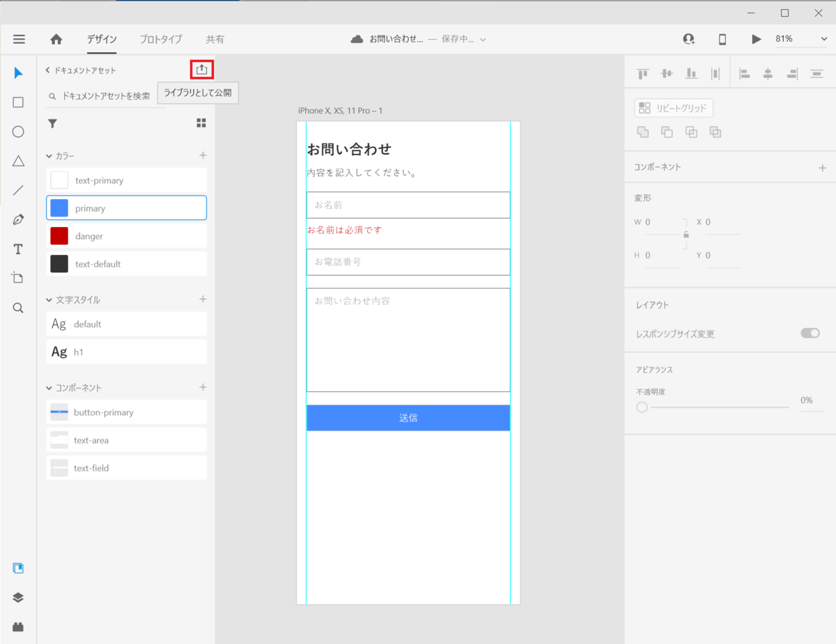
Task: Select the text-default dark swatch
Action: click(59, 264)
